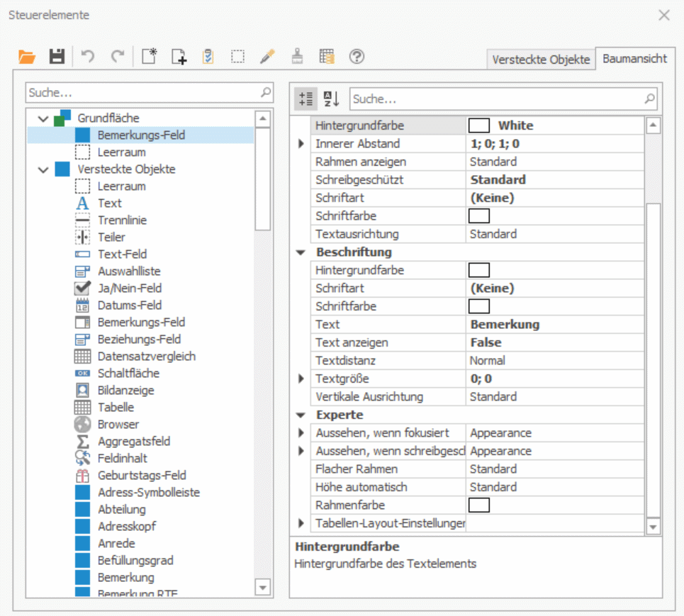684x616 pixels.
Task: Click the Schreibgeschützt Standard value
Action: tap(555, 180)
